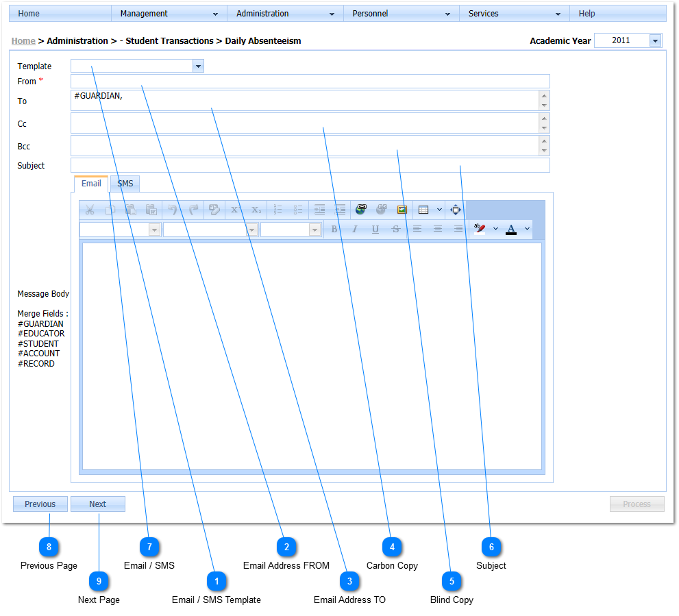Click the Cut scissors icon

pyautogui.click(x=90, y=210)
